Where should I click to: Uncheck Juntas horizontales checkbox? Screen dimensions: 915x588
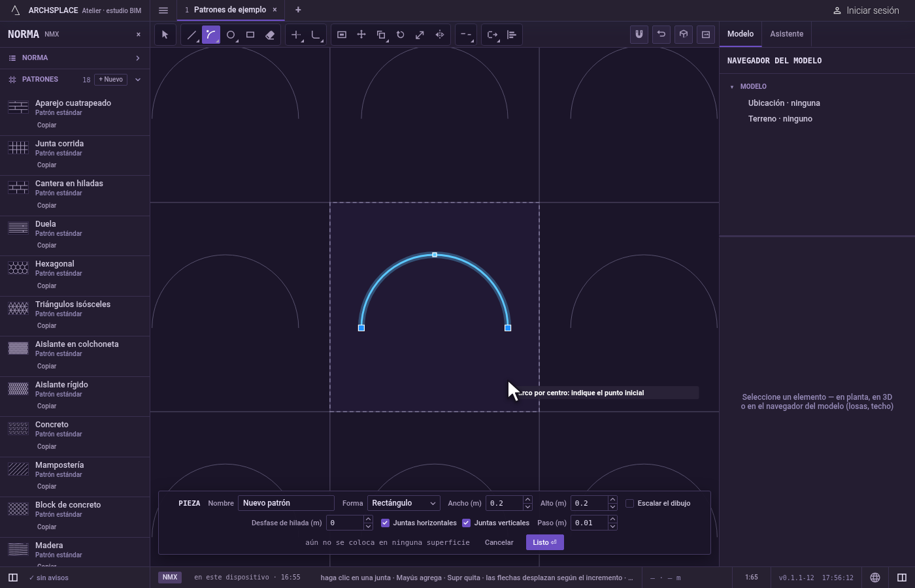tap(385, 523)
